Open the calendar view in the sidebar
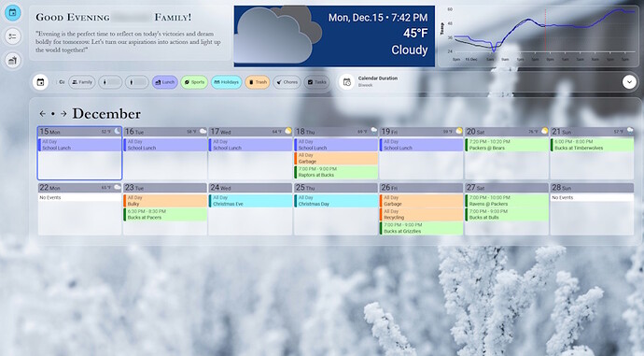The width and height of the screenshot is (644, 356). point(13,13)
